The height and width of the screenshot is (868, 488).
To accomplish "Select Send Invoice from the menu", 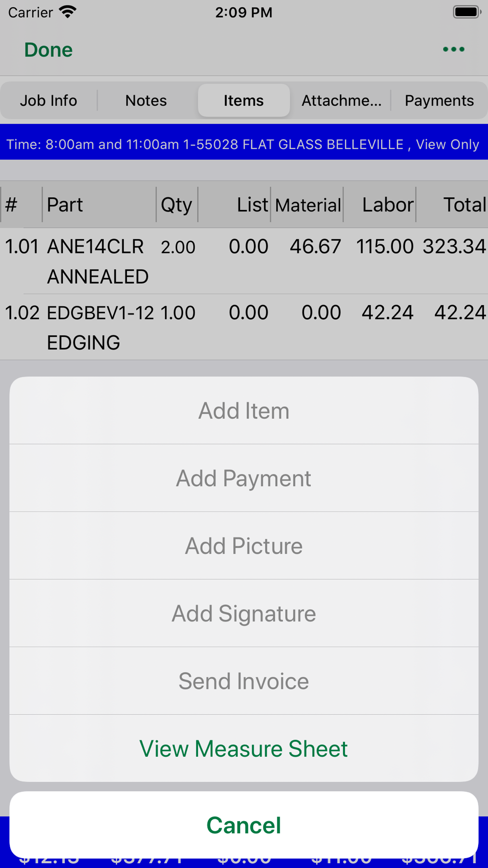I will [244, 681].
